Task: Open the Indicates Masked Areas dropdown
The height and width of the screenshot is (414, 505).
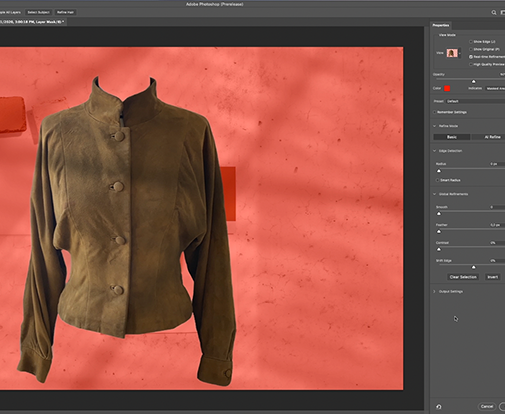Action: 495,88
